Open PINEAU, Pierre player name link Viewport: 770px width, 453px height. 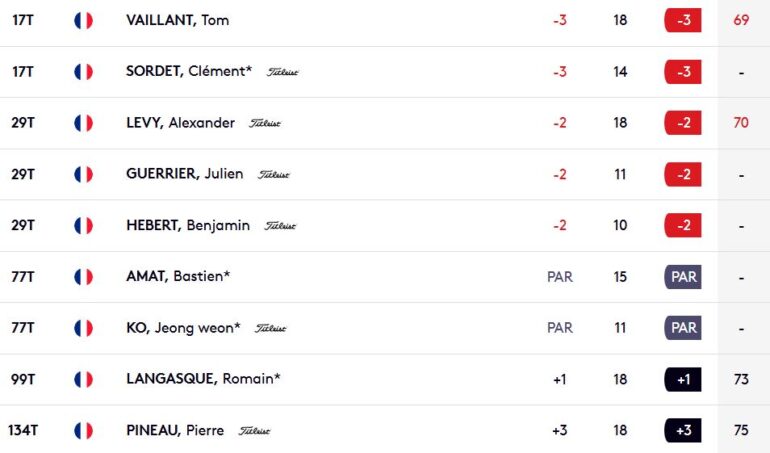[x=175, y=430]
